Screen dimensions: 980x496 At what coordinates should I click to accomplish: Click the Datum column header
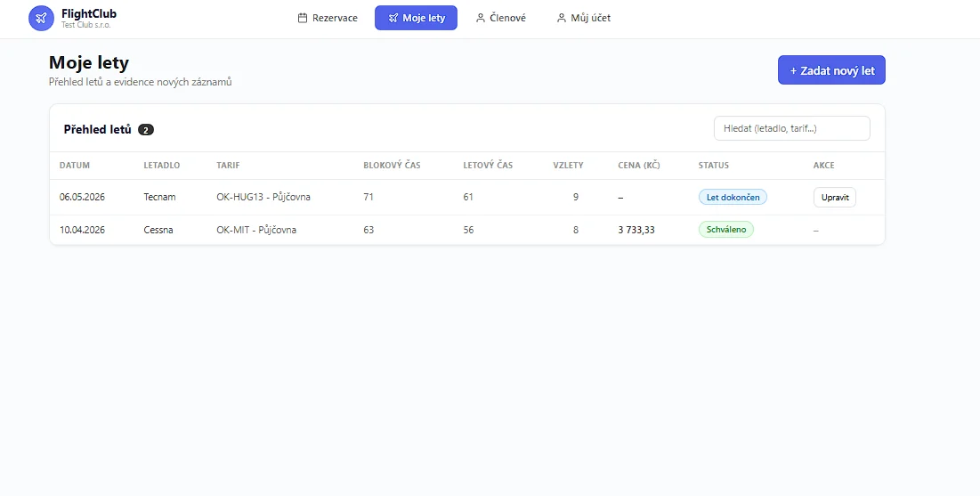[75, 166]
